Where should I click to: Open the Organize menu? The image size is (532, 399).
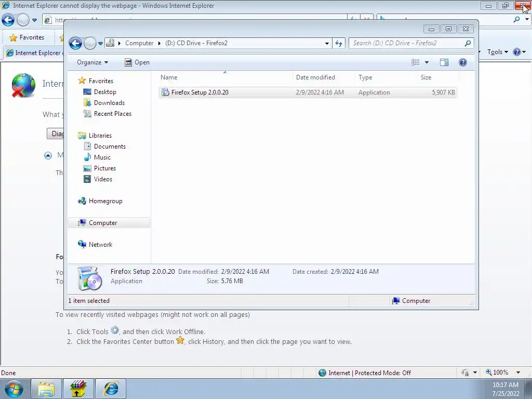[x=92, y=62]
